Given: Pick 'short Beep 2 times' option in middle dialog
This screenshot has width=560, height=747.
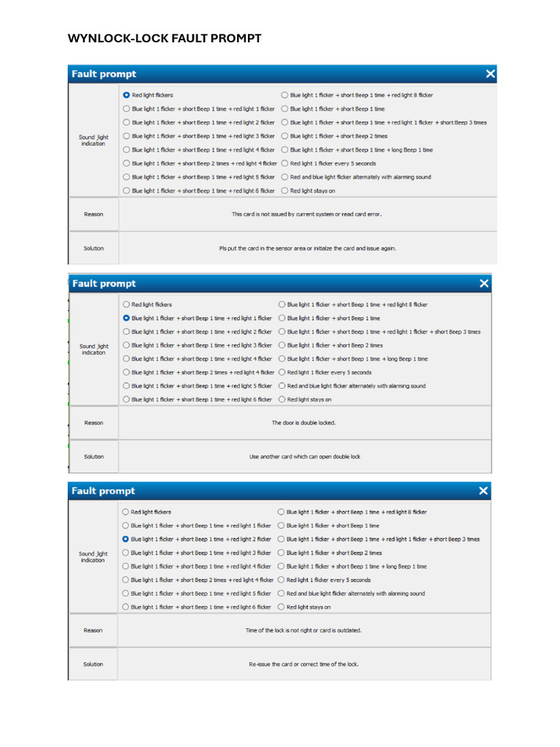Looking at the screenshot, I should click(282, 345).
